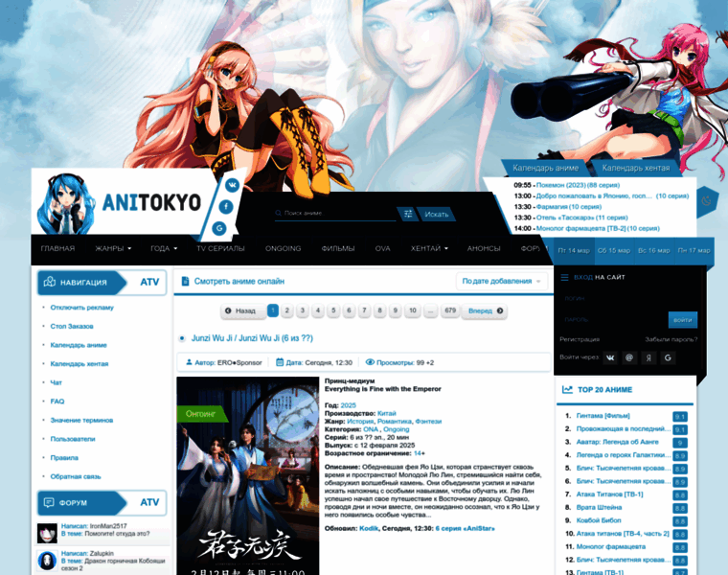The image size is (728, 575).
Task: Open Стол Заказов navigation link
Action: pyautogui.click(x=72, y=326)
